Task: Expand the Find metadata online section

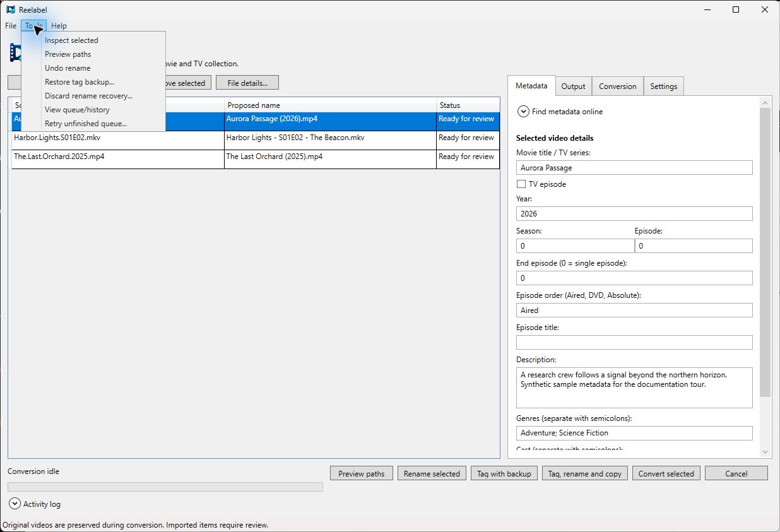Action: pyautogui.click(x=523, y=112)
